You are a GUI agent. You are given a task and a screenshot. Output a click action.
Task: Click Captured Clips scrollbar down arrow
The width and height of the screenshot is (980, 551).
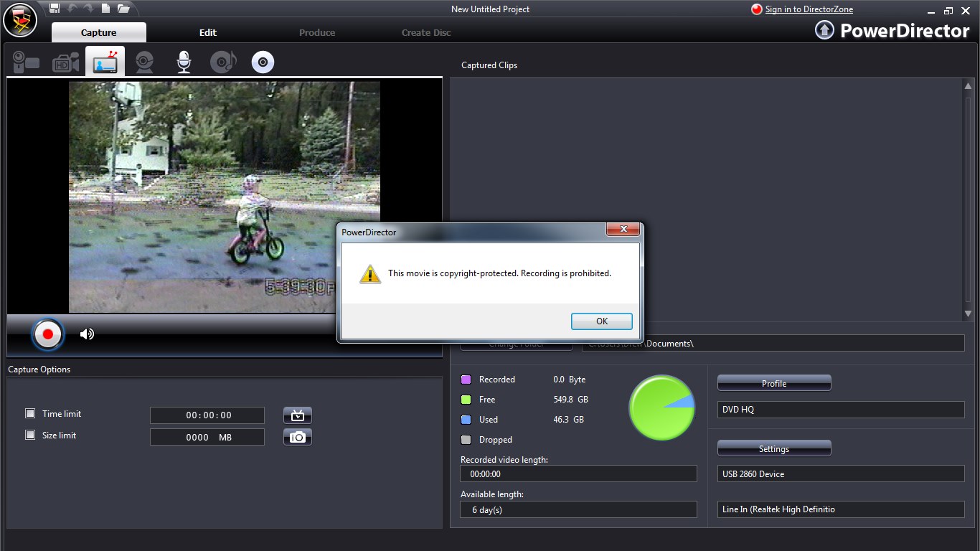pos(968,314)
